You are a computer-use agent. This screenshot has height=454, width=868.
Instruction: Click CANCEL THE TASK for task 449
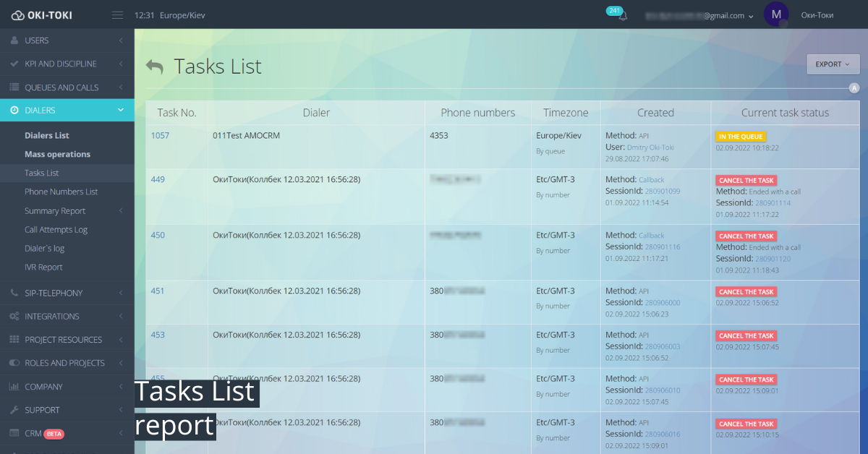pos(746,180)
